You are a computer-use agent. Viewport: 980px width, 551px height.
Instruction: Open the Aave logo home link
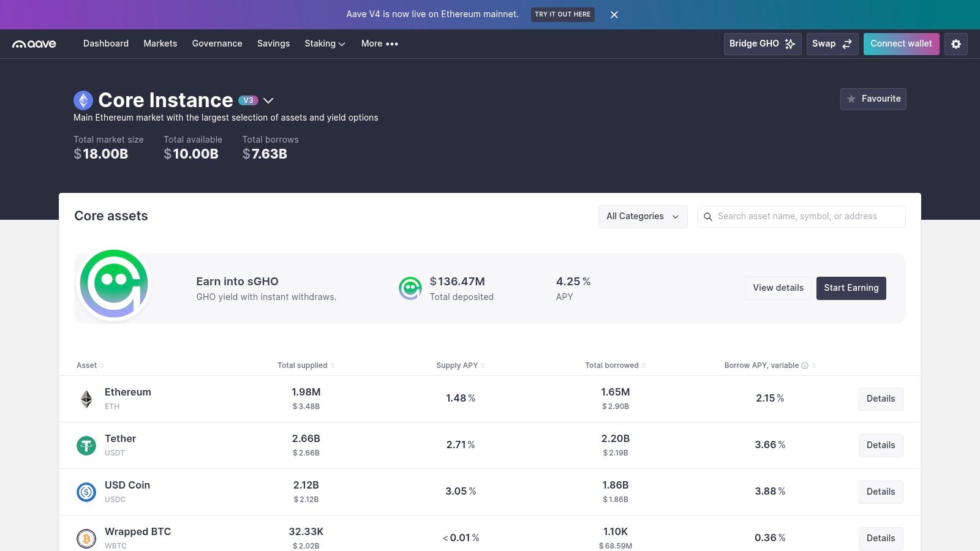click(x=34, y=44)
